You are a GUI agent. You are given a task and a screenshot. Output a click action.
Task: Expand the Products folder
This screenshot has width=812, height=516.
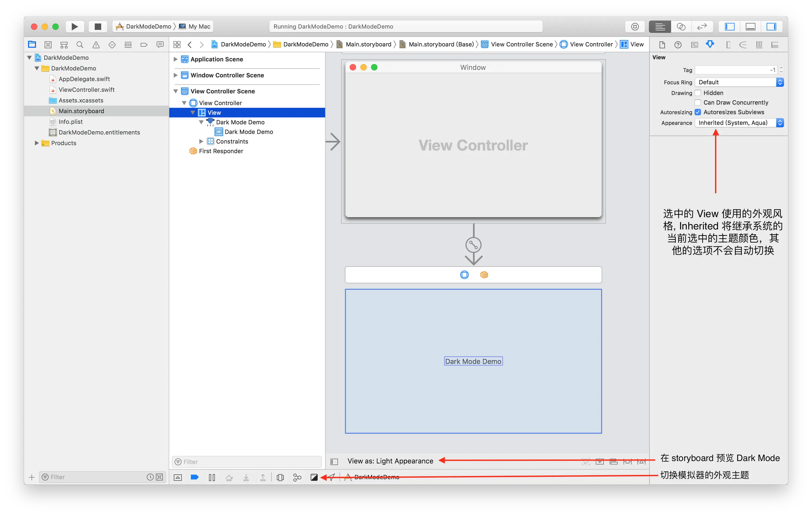(37, 143)
